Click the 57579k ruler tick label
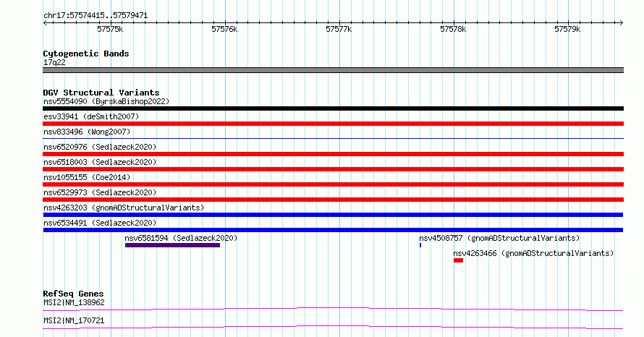The height and width of the screenshot is (337, 644). 567,29
